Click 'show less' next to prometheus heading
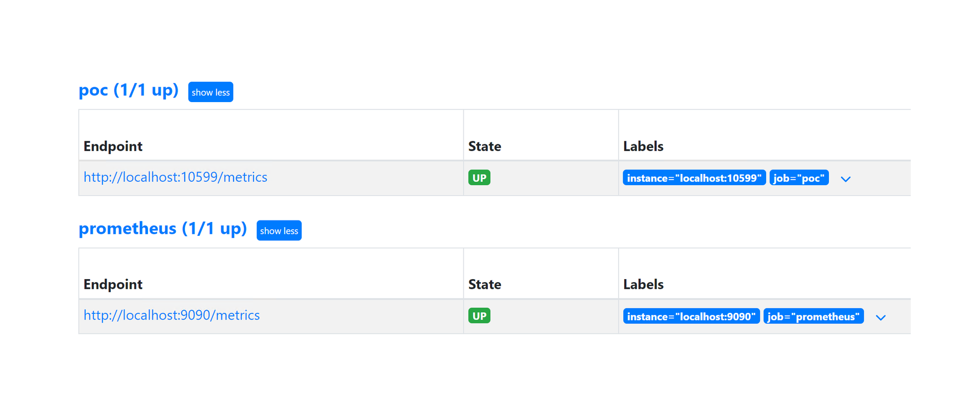The height and width of the screenshot is (418, 980). (x=279, y=231)
